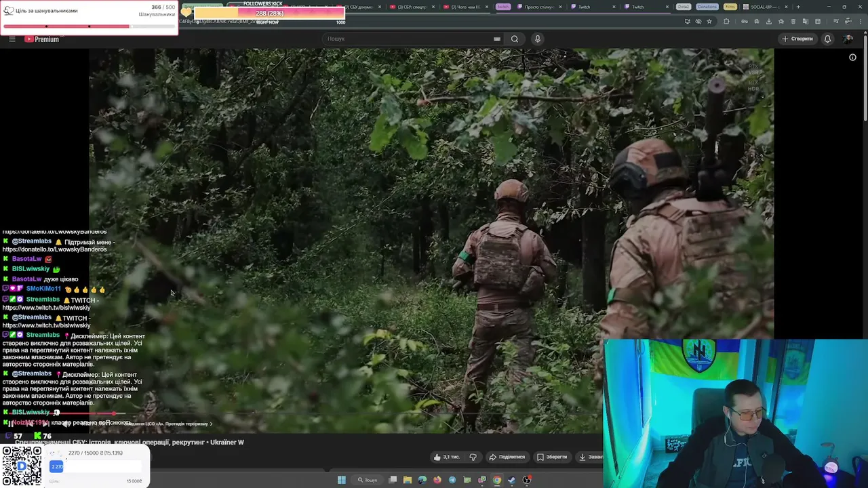
Task: Open Steam from the taskbar
Action: (511, 480)
